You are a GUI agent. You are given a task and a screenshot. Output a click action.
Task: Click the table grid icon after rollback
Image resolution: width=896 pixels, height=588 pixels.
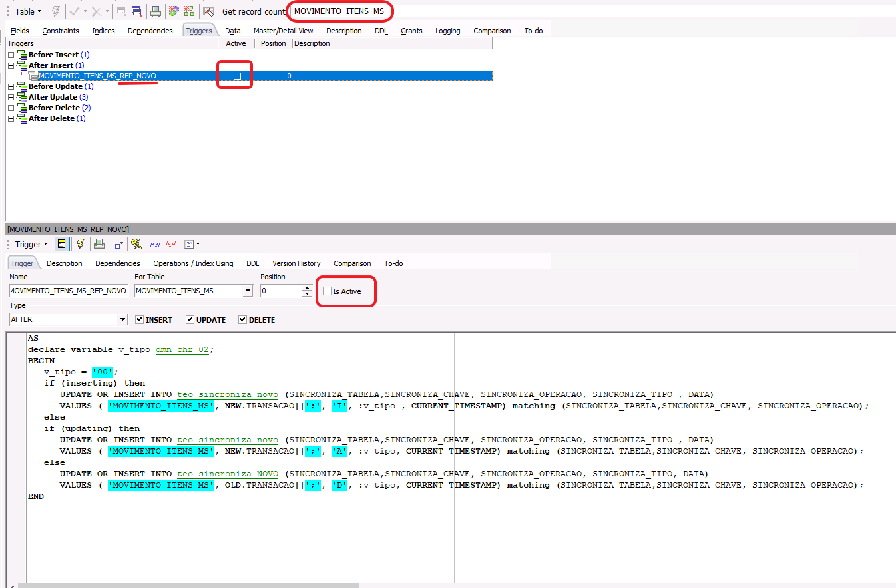121,11
